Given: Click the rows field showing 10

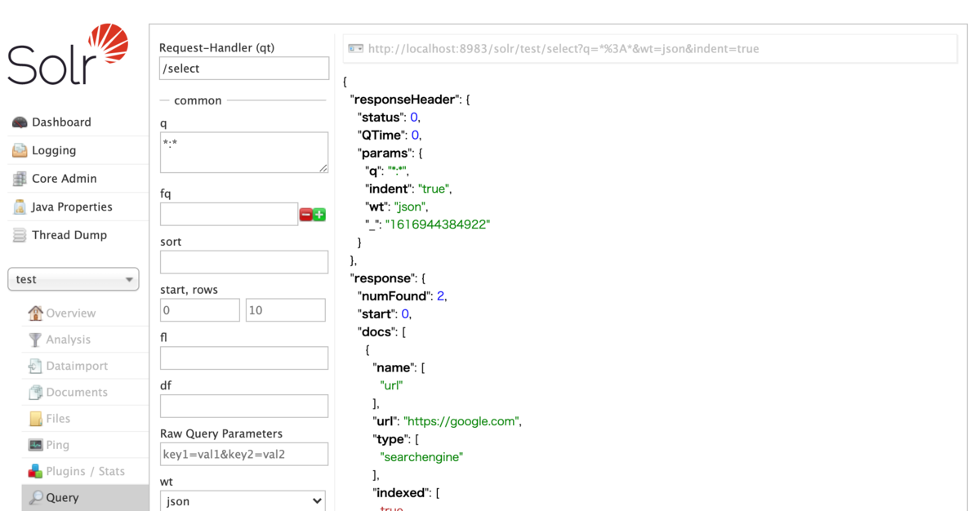Looking at the screenshot, I should [x=286, y=310].
